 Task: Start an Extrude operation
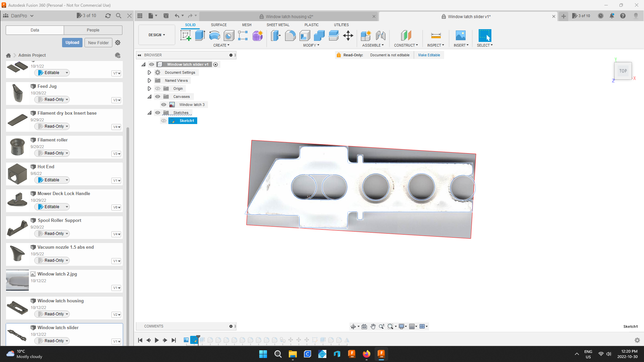pos(200,36)
